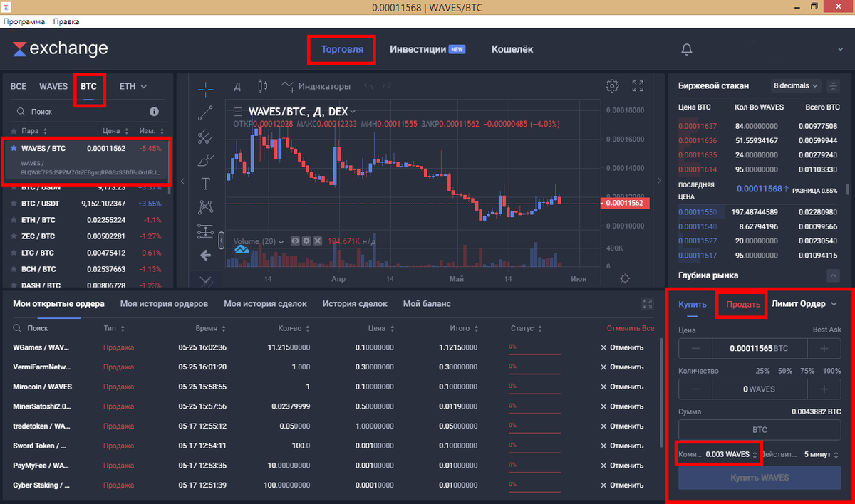The width and height of the screenshot is (855, 504).
Task: Toggle Volume indicator visibility eye
Action: [294, 241]
